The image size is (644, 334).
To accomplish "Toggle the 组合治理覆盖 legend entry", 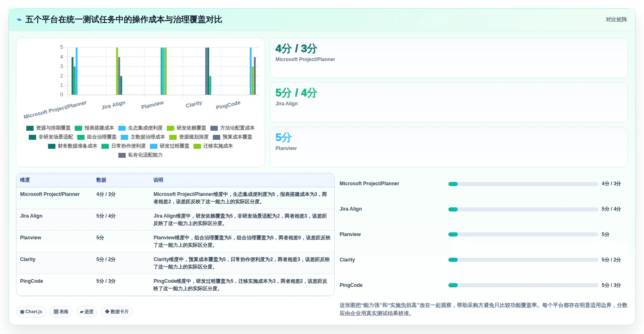I will tap(97, 137).
